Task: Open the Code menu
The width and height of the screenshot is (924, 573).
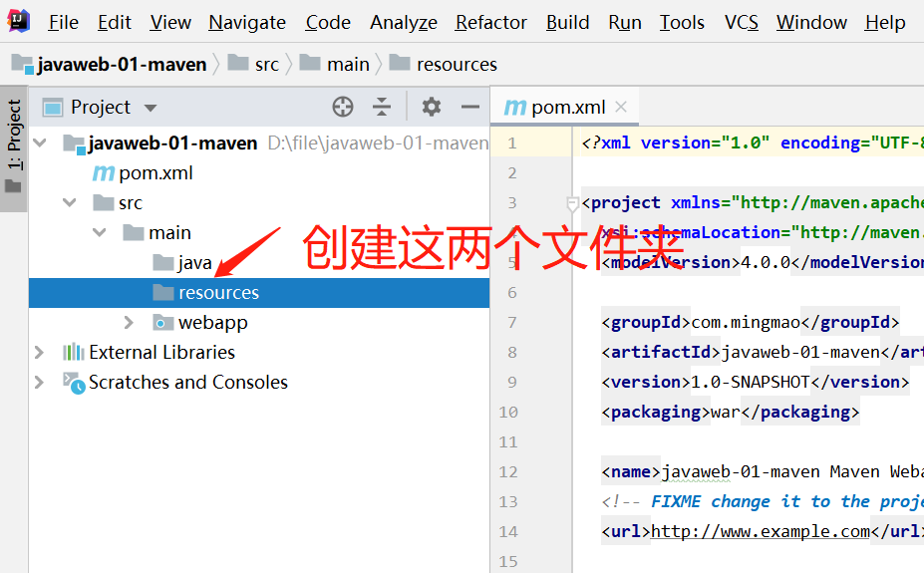Action: [x=328, y=22]
